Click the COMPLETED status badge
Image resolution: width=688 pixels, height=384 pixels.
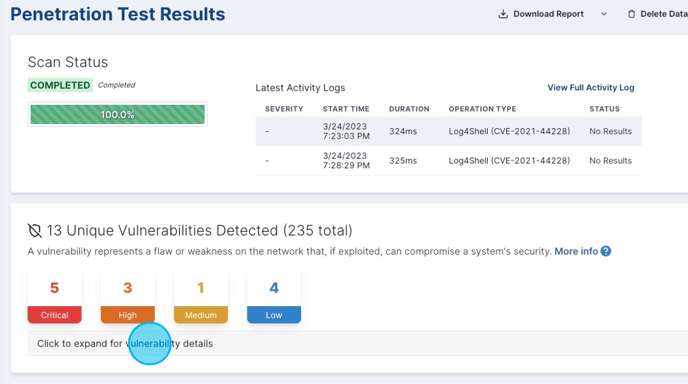point(60,85)
